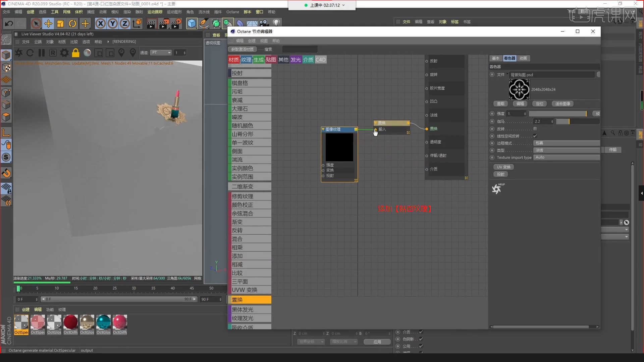Open Live Viewer settings gear
The image size is (644, 362).
tap(64, 53)
